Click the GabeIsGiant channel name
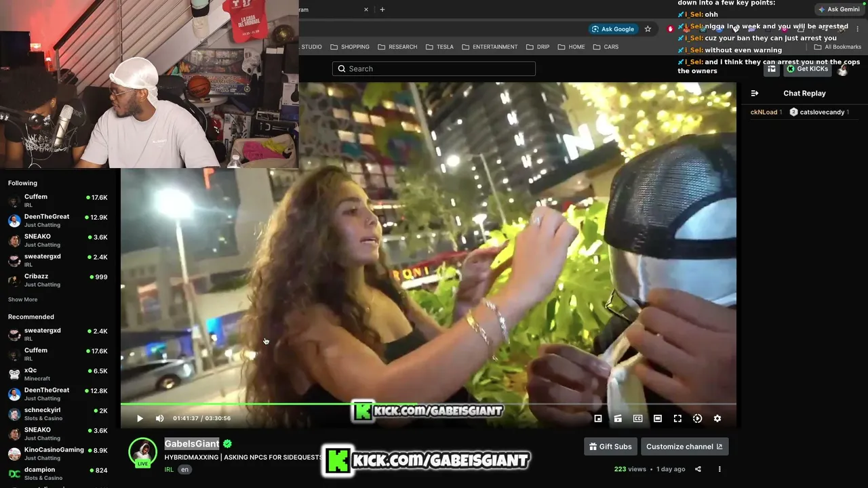 coord(192,444)
